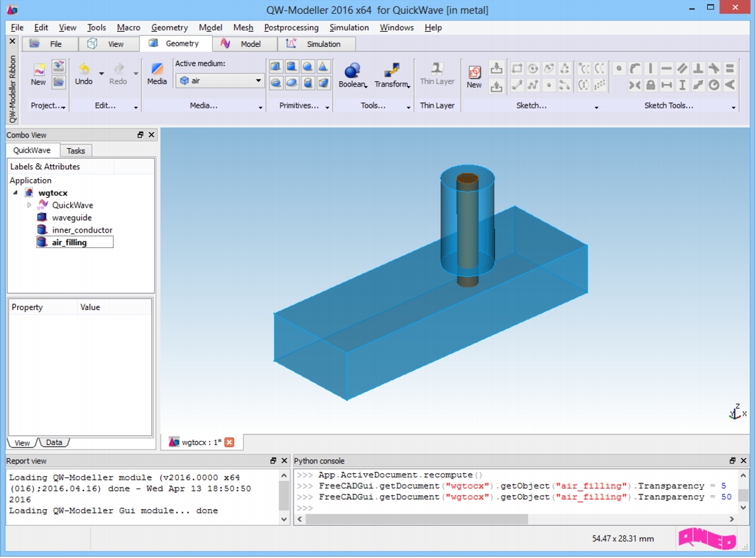Insert a box primitive

tap(276, 67)
